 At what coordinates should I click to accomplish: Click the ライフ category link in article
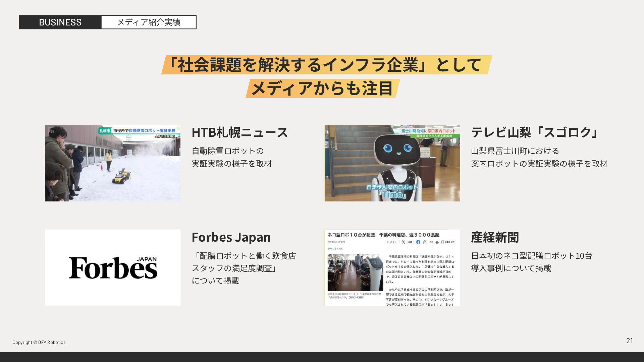(331, 249)
